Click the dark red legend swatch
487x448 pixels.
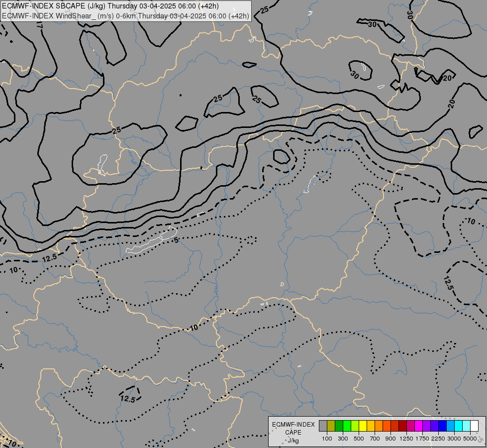coord(402,426)
